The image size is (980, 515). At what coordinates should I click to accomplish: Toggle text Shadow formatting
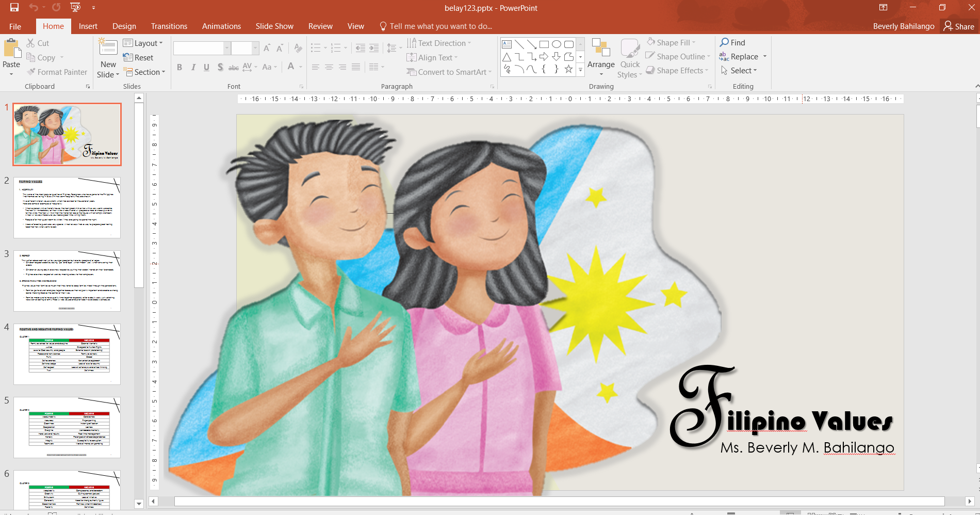(220, 67)
